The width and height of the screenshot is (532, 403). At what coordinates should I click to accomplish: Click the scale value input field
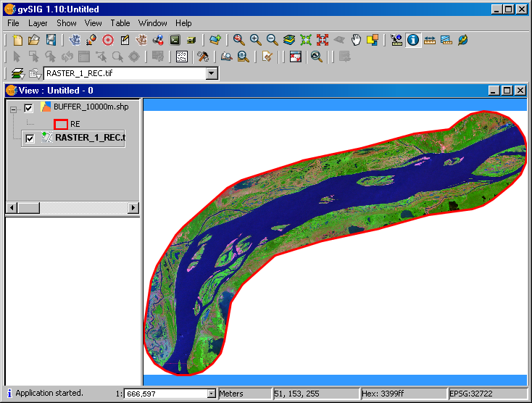click(x=166, y=394)
